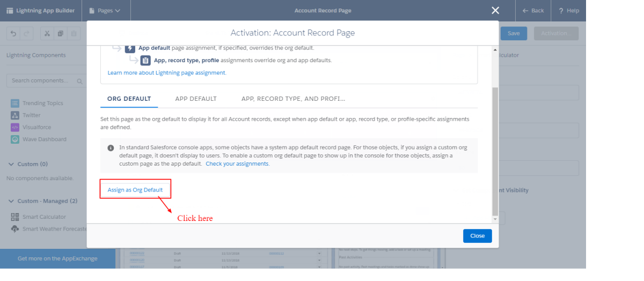
Task: Switch to the APP DEFAULT tab
Action: [x=196, y=99]
